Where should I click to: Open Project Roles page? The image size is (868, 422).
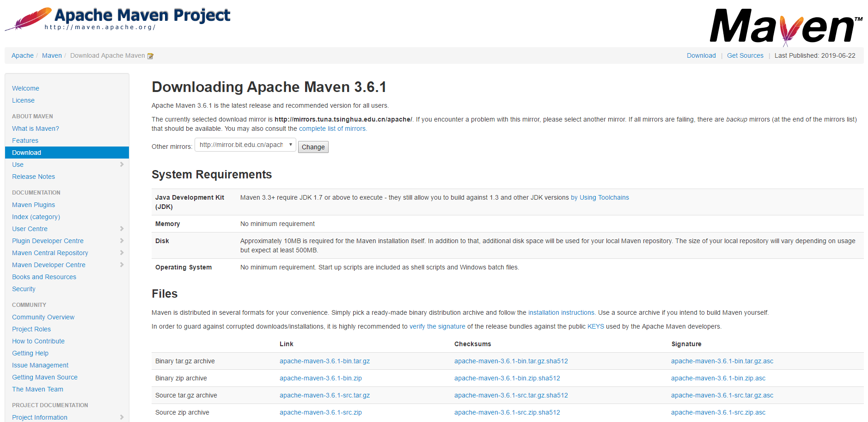click(31, 329)
